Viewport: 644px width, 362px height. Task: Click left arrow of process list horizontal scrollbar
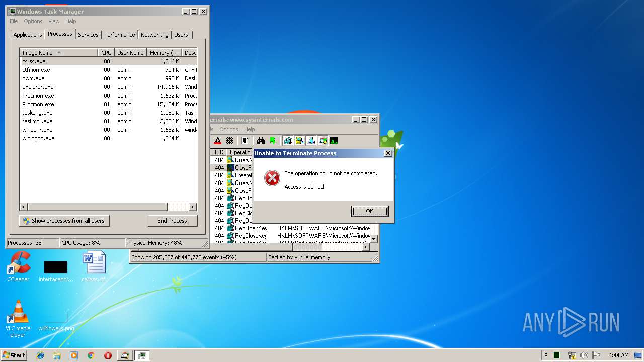click(x=24, y=207)
